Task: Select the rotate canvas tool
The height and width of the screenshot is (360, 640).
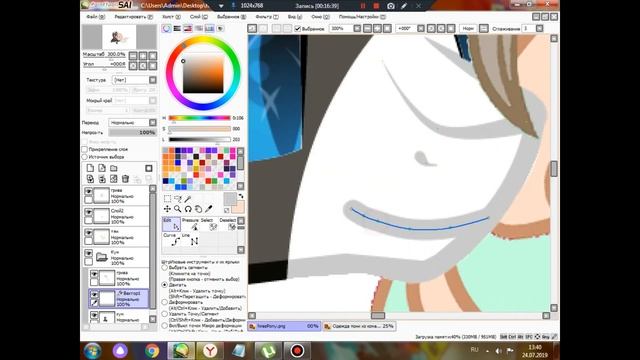Action: tap(188, 209)
